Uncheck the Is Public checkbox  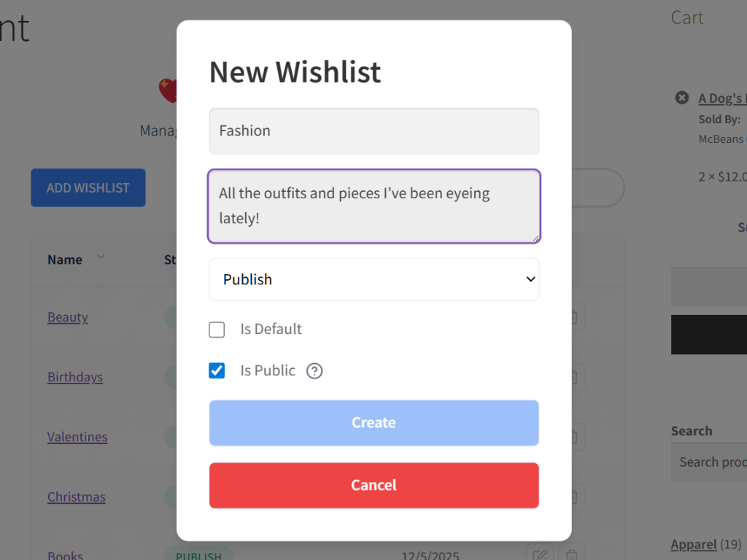(x=217, y=370)
